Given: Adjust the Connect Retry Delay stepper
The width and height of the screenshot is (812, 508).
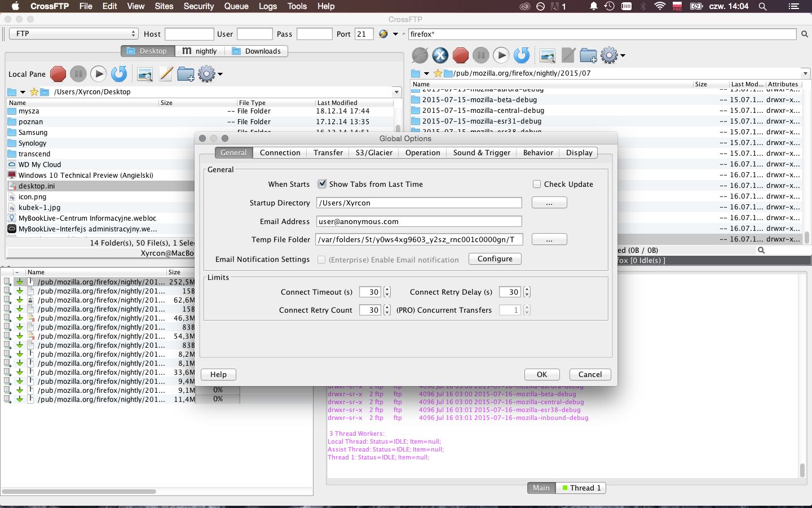Looking at the screenshot, I should [x=527, y=292].
